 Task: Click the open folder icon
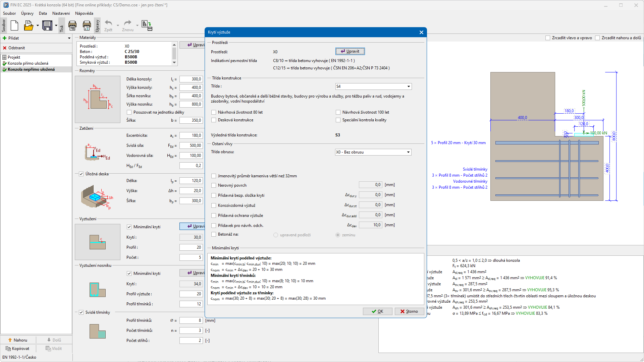(29, 25)
